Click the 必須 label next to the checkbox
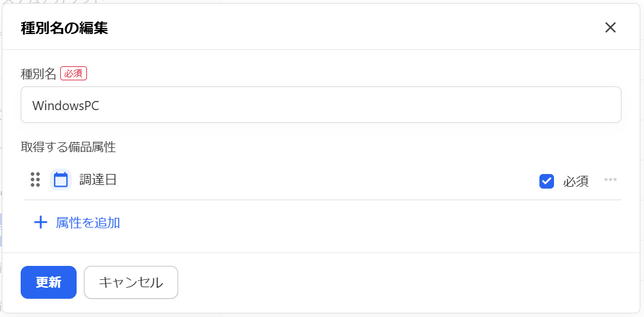The image size is (644, 317). (x=576, y=181)
